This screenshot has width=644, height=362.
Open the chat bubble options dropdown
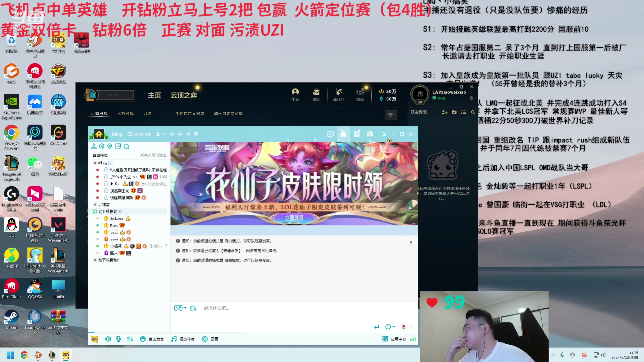[x=390, y=327]
